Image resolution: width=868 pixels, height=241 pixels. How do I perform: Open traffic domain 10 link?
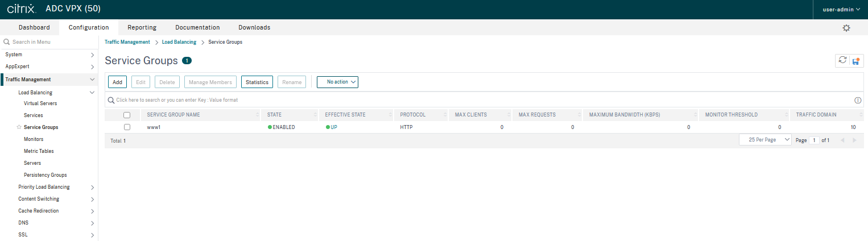coord(853,127)
